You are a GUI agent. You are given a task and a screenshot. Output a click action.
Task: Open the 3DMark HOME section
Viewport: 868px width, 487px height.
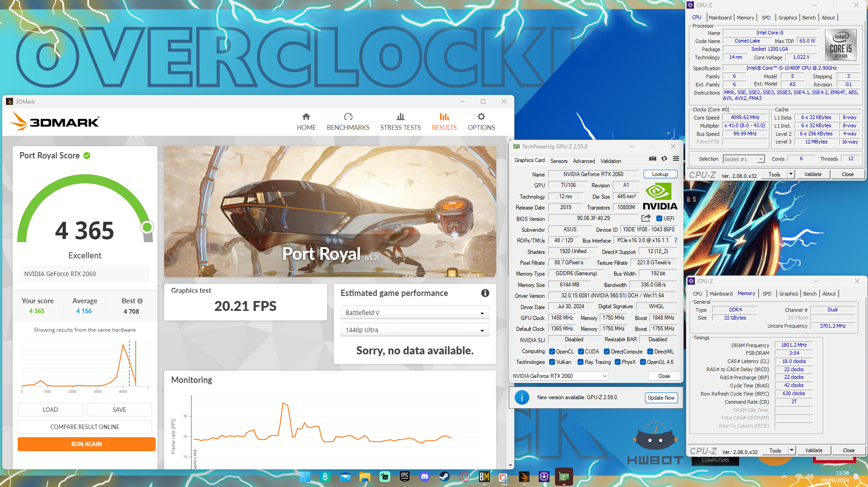[306, 122]
